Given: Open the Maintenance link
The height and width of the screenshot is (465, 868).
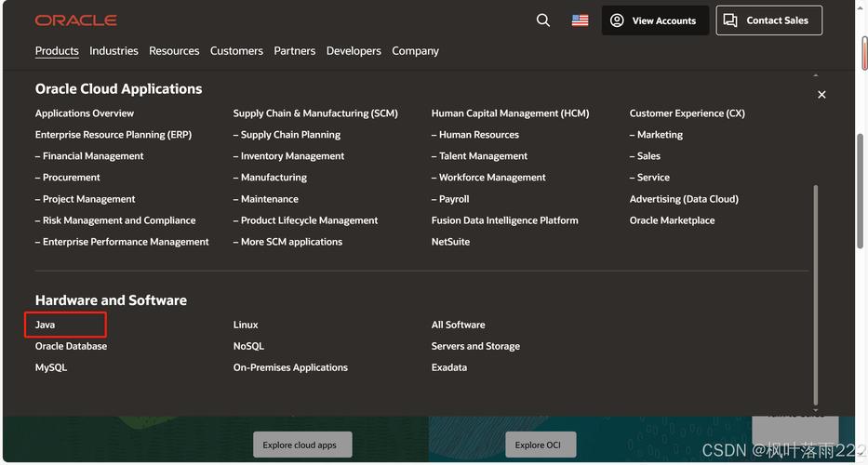Looking at the screenshot, I should 266,199.
